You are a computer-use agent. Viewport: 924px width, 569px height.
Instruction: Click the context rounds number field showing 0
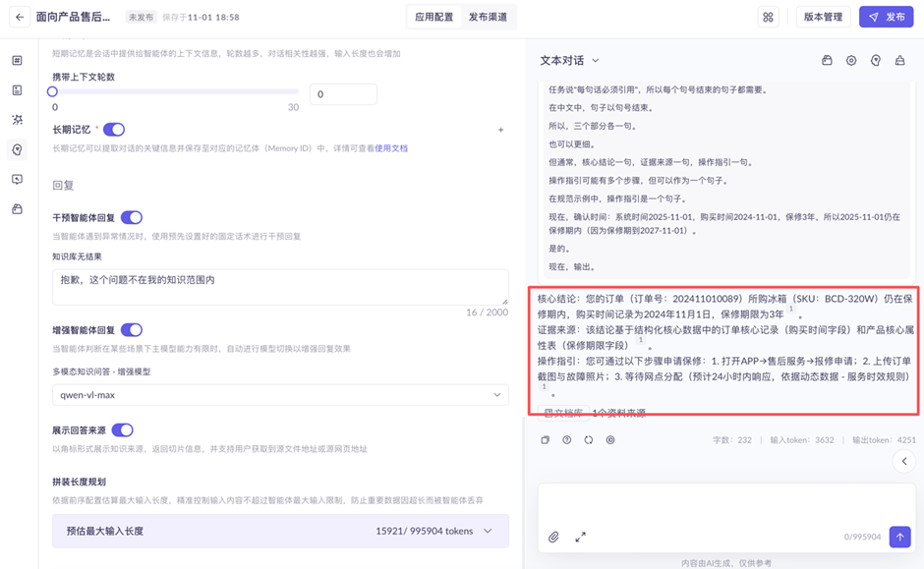pos(343,94)
